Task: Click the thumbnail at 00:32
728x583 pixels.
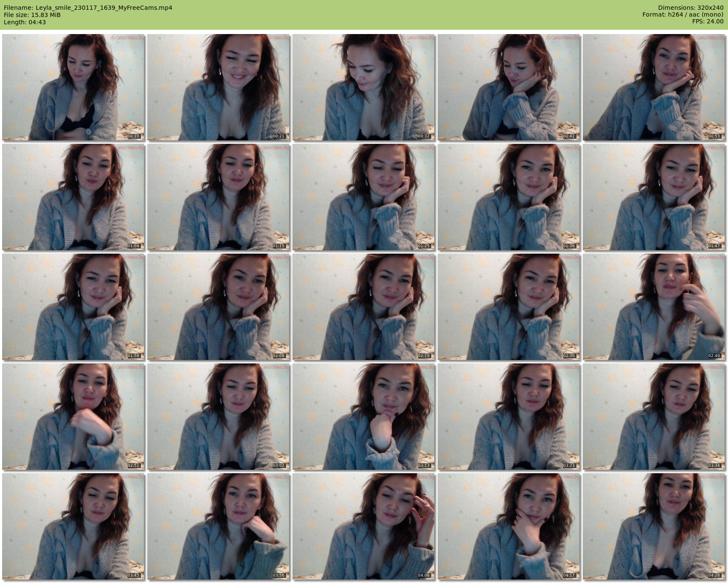Action: point(364,87)
